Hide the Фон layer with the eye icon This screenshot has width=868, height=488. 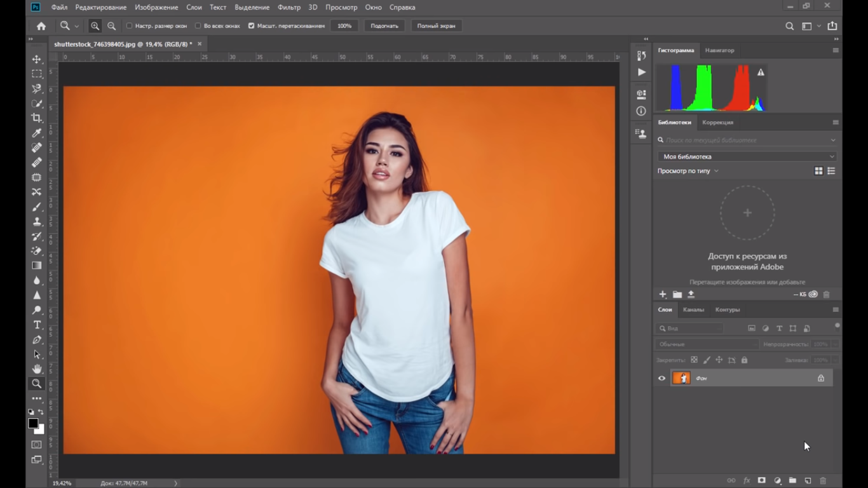[661, 378]
